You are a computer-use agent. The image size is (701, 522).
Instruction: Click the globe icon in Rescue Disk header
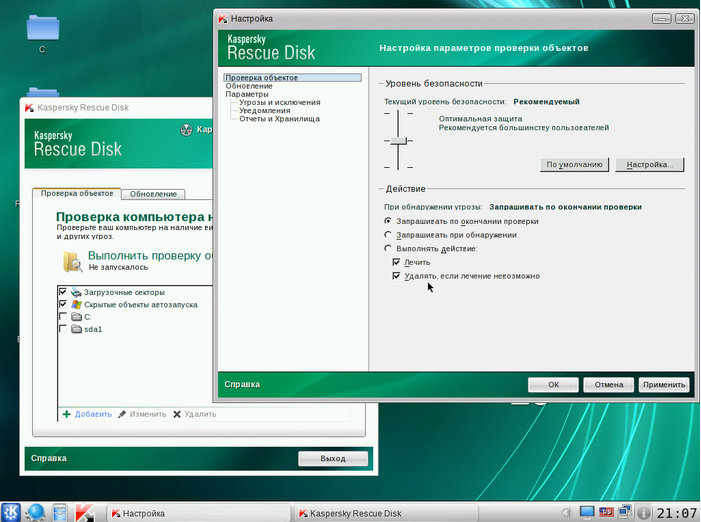[186, 130]
